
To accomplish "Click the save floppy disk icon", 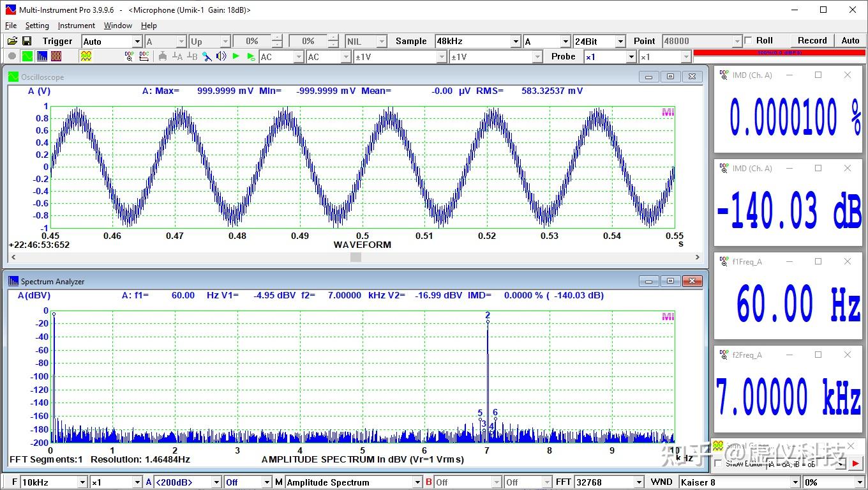I will [27, 41].
